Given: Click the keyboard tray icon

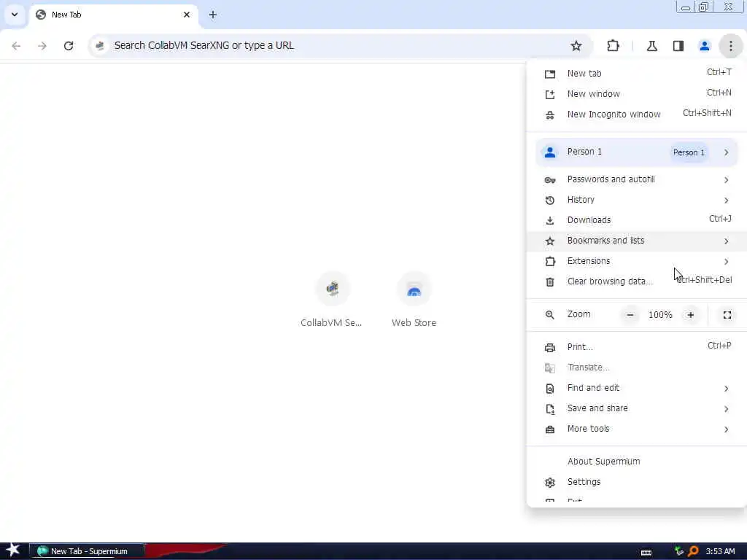Looking at the screenshot, I should coord(646,553).
